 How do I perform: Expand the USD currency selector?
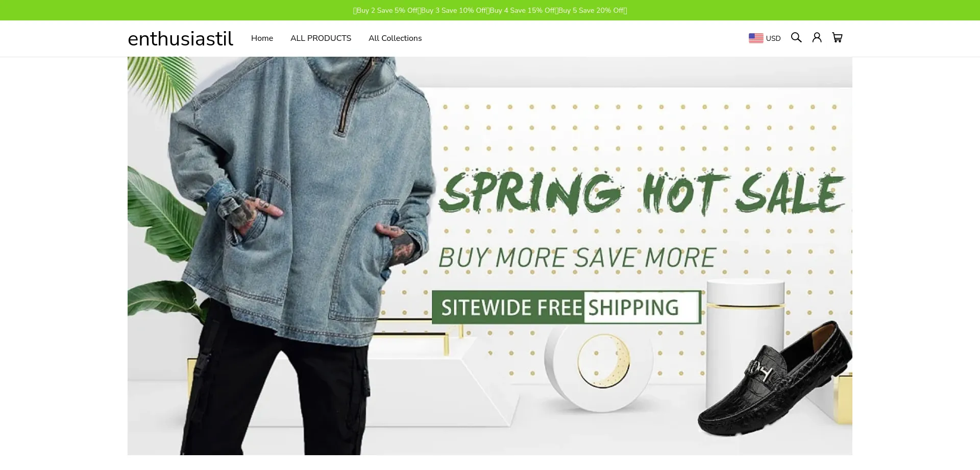tap(765, 38)
